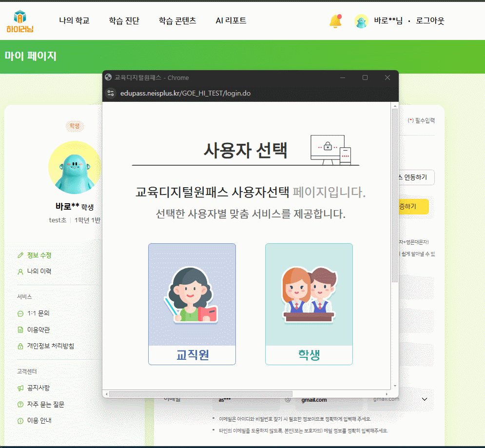485x448 pixels.
Task: Open 공지사항 announcements link
Action: [x=38, y=388]
